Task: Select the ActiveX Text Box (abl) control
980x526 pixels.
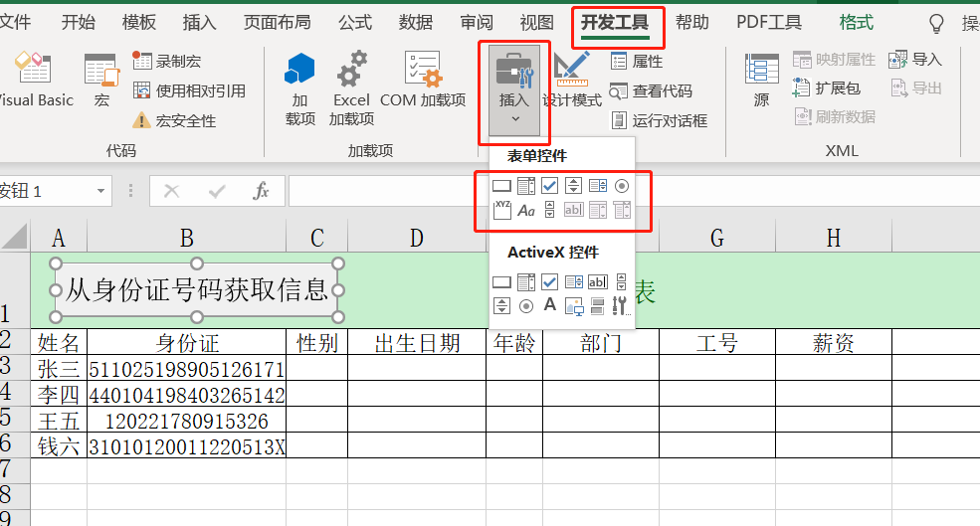Action: click(x=598, y=282)
